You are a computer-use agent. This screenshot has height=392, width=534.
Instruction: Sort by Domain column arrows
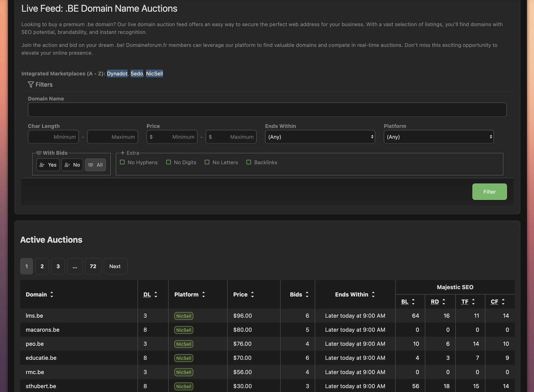click(x=52, y=295)
